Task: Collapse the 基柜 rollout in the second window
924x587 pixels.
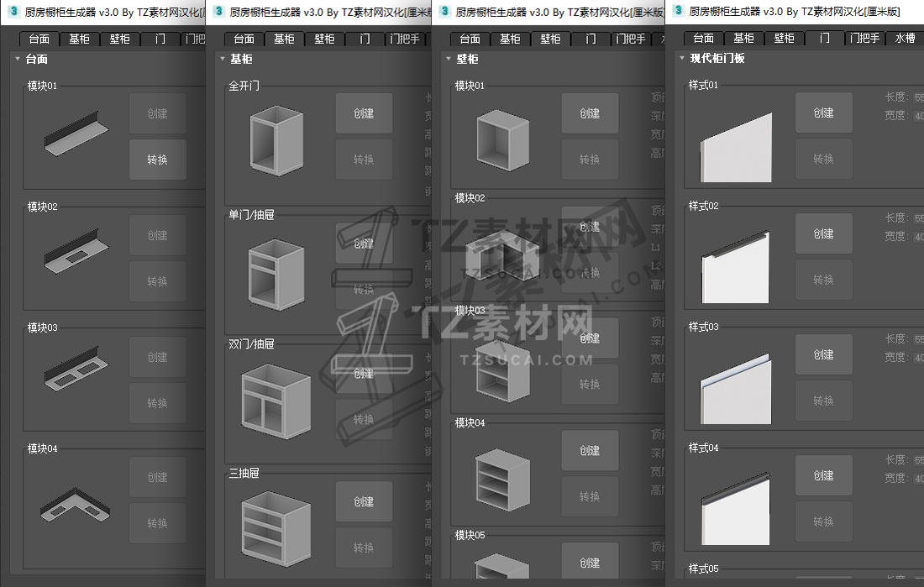Action: click(223, 59)
